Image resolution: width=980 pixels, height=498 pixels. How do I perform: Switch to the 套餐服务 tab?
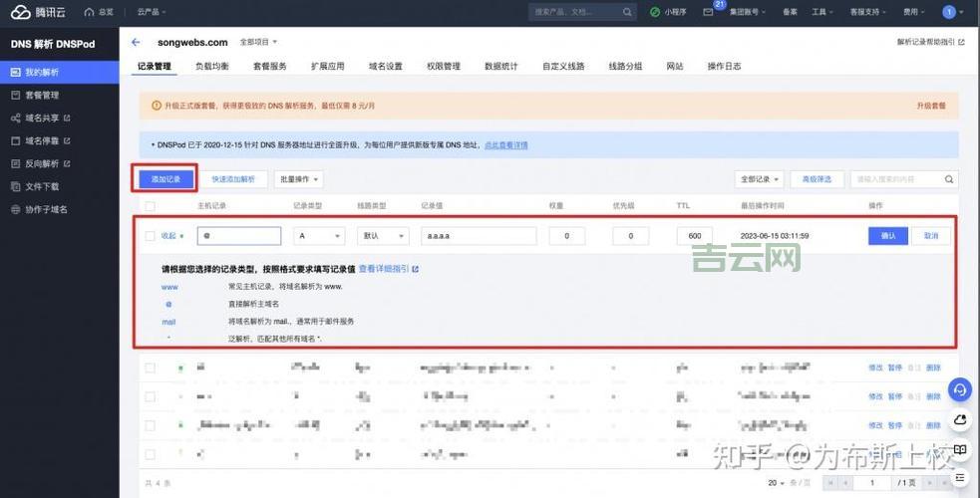tap(270, 66)
